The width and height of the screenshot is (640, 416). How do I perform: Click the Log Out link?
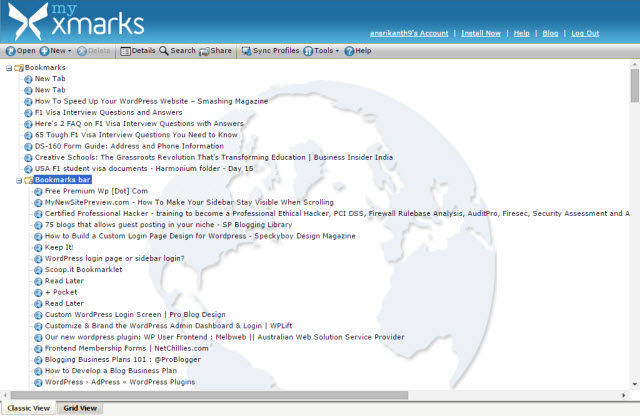click(585, 33)
